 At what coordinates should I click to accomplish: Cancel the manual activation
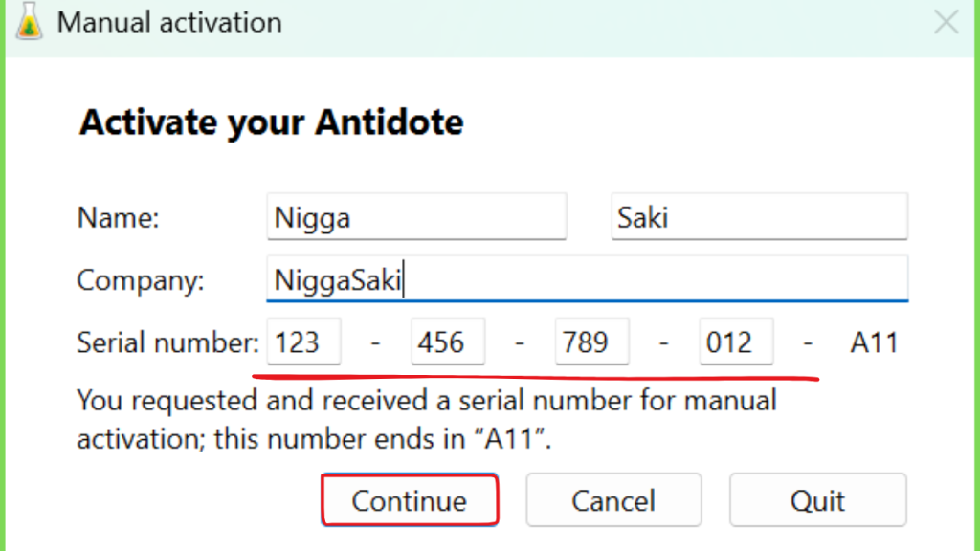613,499
